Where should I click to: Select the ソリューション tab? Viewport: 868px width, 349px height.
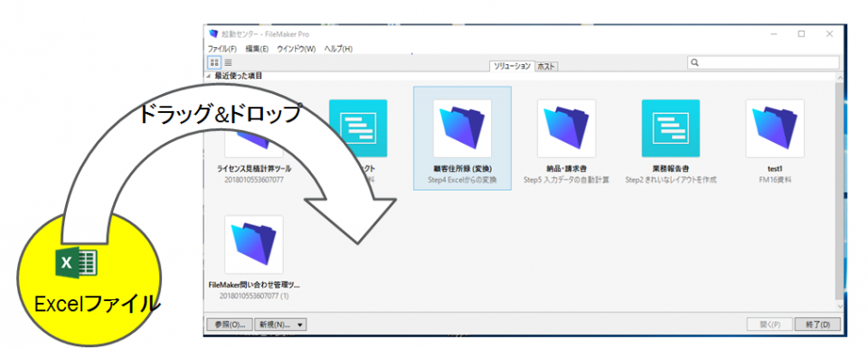coord(512,66)
